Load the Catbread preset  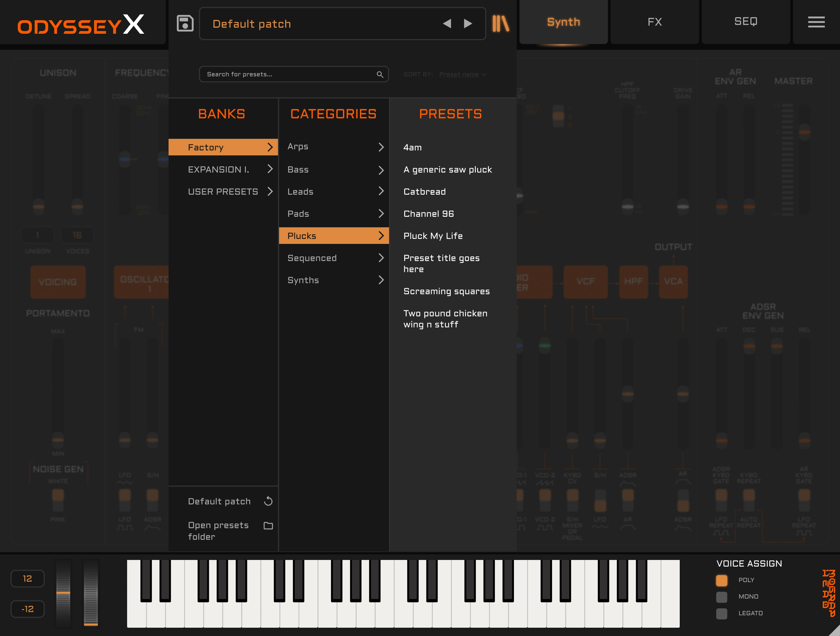click(424, 191)
